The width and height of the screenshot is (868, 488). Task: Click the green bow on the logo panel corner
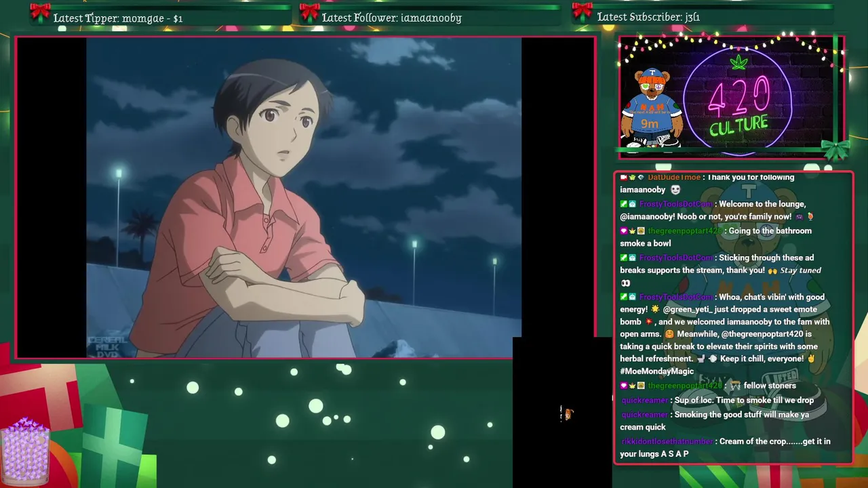tap(835, 148)
